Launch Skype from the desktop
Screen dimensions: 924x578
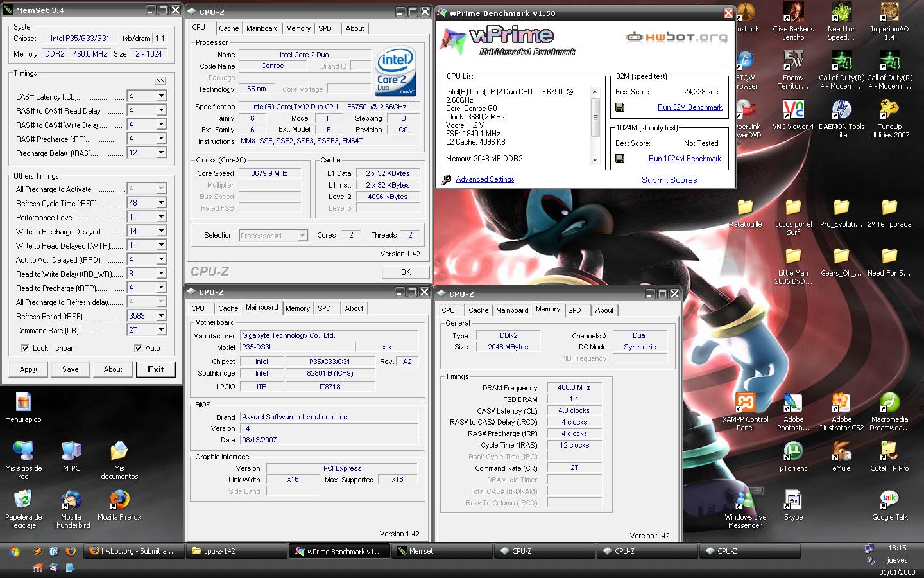point(793,505)
